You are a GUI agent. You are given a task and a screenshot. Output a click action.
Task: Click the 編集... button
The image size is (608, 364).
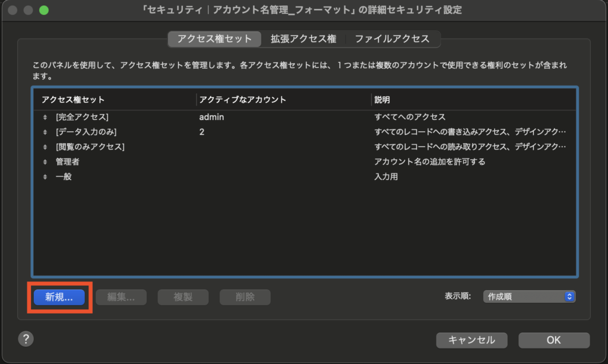pos(121,297)
